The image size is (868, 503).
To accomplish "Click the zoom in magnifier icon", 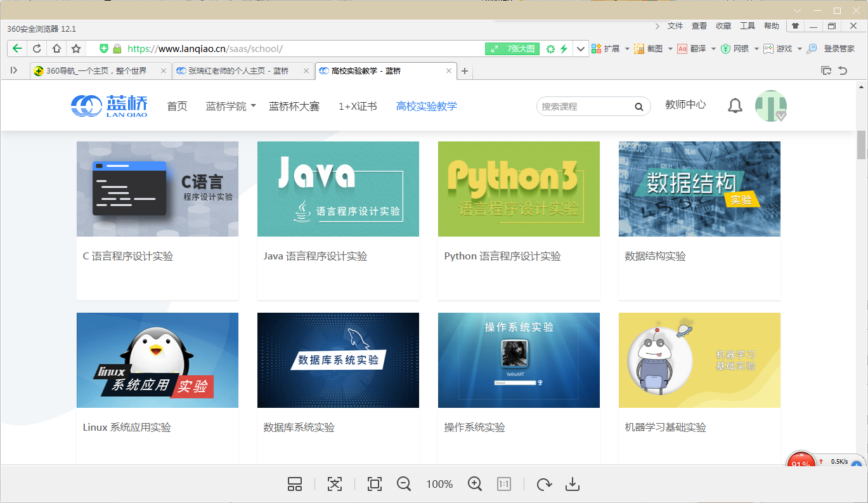I will [475, 484].
